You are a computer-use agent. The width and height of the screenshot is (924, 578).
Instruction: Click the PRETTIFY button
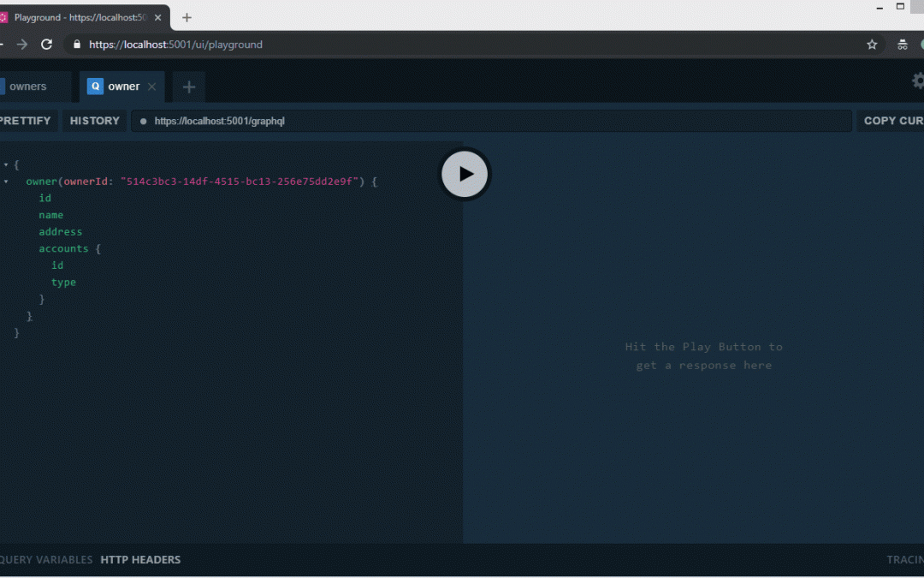(26, 121)
